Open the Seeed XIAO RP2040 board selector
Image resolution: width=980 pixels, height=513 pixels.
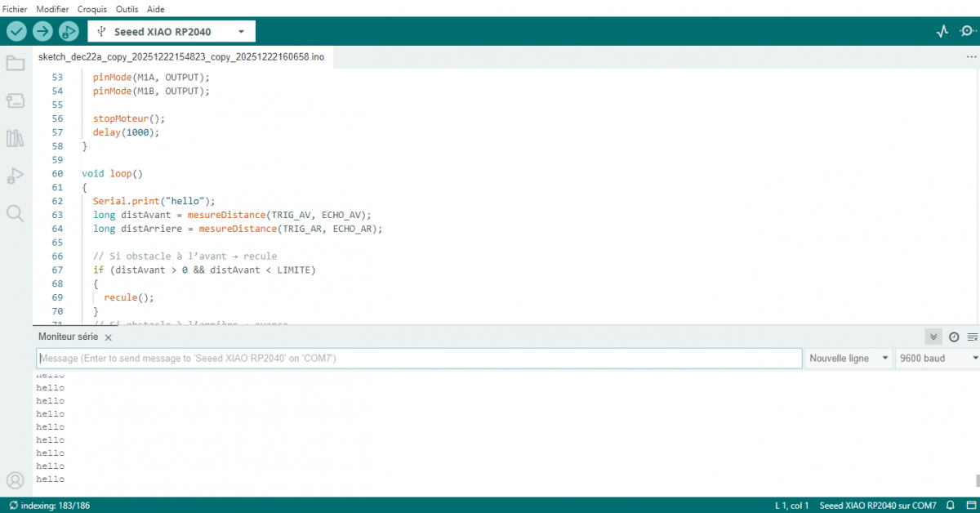pos(171,31)
